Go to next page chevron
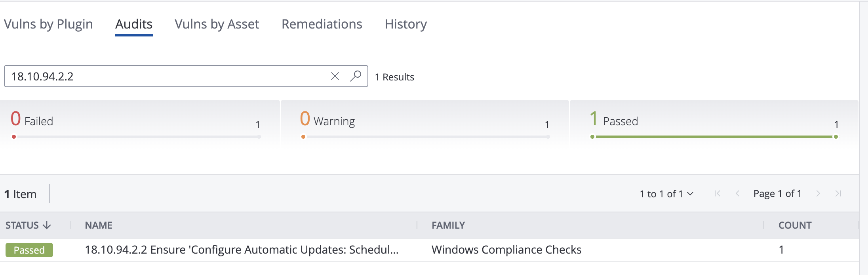 [818, 193]
